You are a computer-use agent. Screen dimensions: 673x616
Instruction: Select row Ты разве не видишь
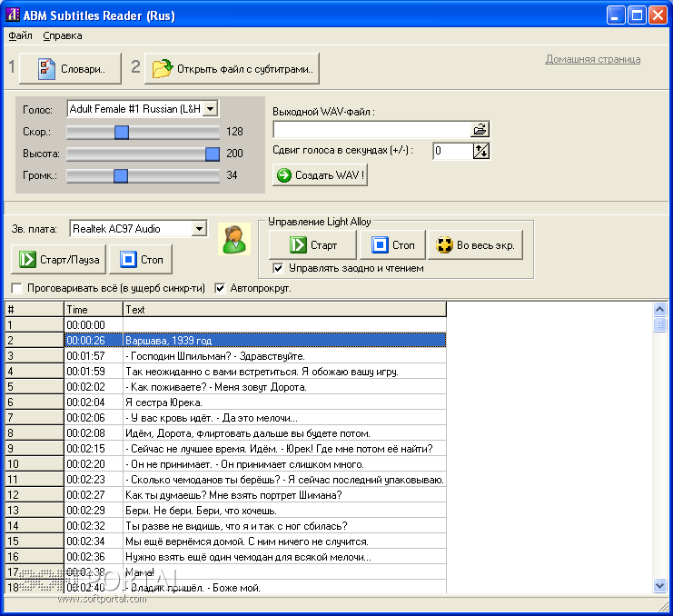(226, 526)
